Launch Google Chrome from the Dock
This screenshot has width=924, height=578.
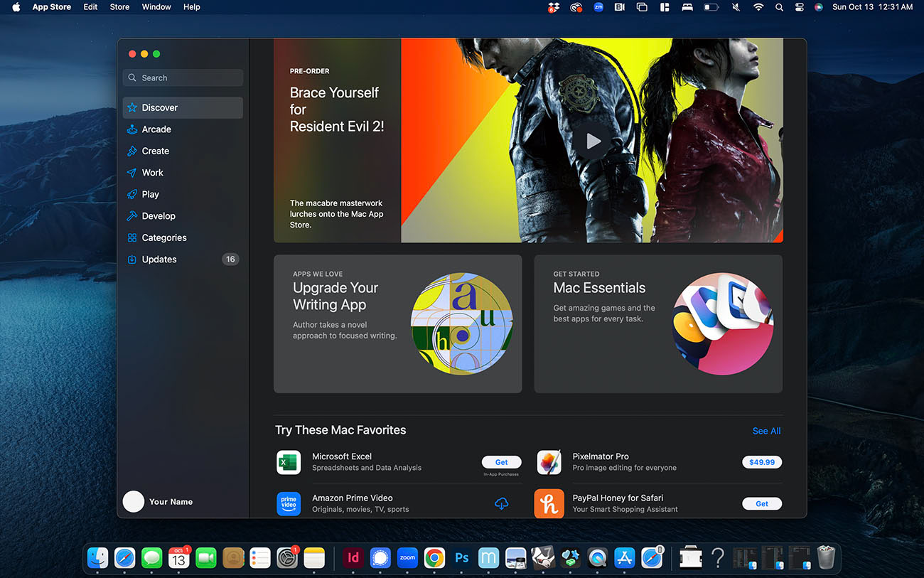434,558
